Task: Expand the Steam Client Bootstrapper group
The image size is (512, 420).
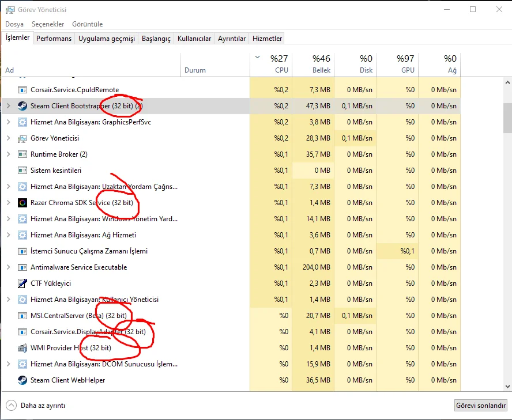Action: (8, 106)
